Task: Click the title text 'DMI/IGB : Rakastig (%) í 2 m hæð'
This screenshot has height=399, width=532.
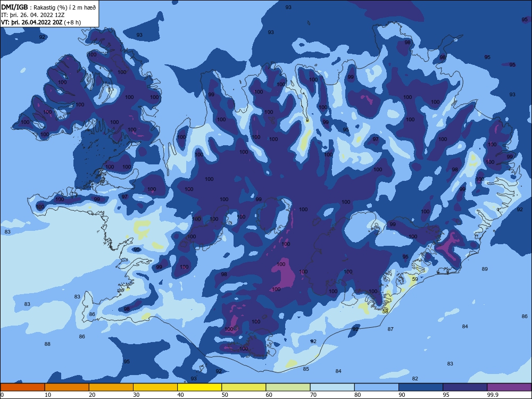Action: tap(48, 7)
